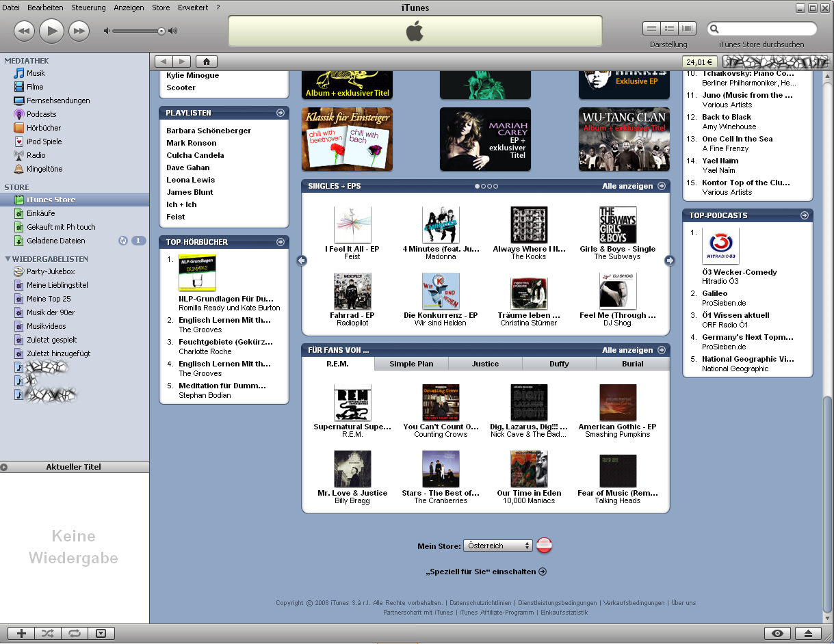The image size is (834, 644).
Task: Open the Wu-Tang Clan album banner
Action: click(x=624, y=139)
